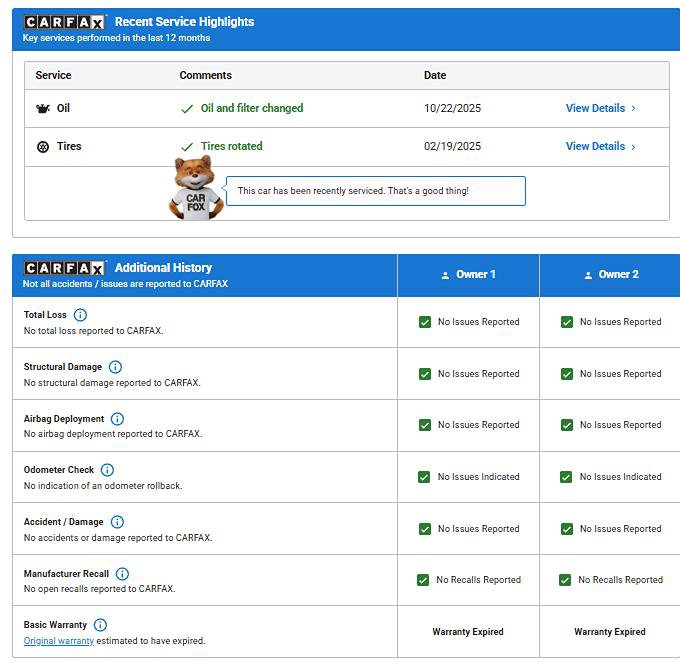Click the Accident / Damage info icon
Viewport: 680px width, 667px height.
coord(117,522)
